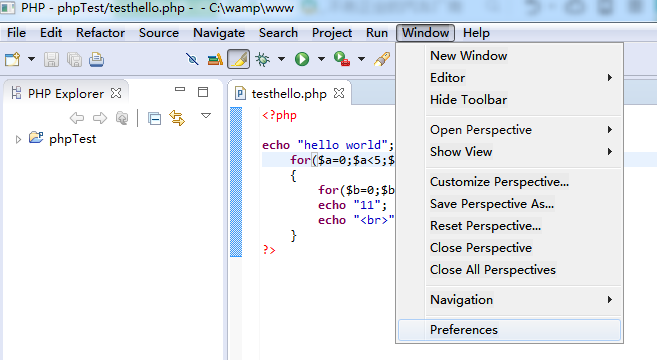The image size is (657, 360).
Task: Choose New Window from Window menu
Action: coord(510,56)
